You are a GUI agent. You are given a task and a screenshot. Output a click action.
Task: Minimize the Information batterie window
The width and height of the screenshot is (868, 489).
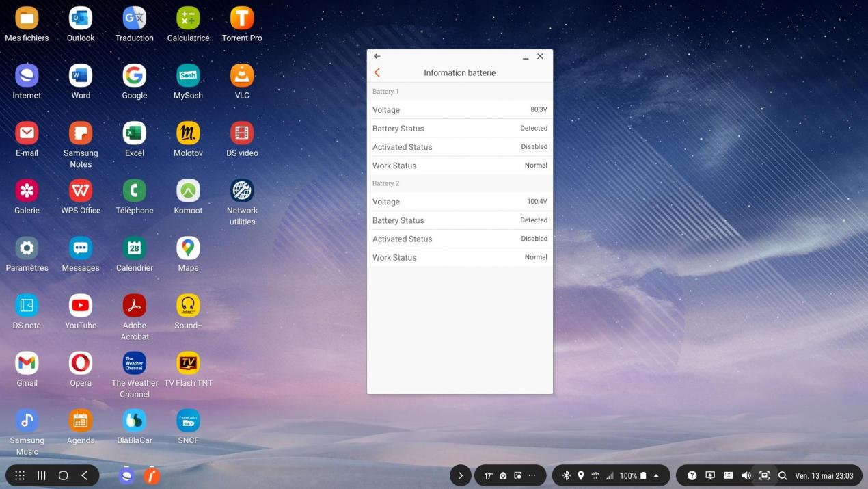(x=526, y=57)
